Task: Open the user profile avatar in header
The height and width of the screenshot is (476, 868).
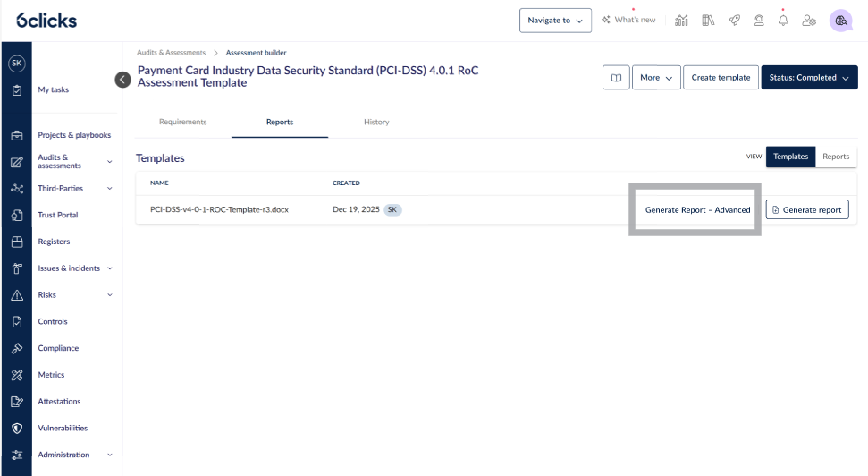Action: [x=840, y=20]
